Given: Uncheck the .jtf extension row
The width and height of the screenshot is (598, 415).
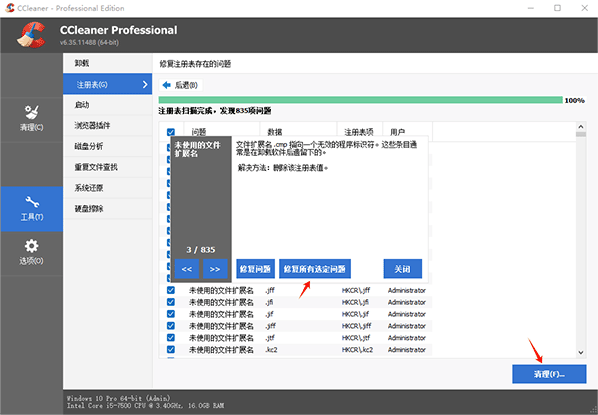Looking at the screenshot, I should pos(171,338).
